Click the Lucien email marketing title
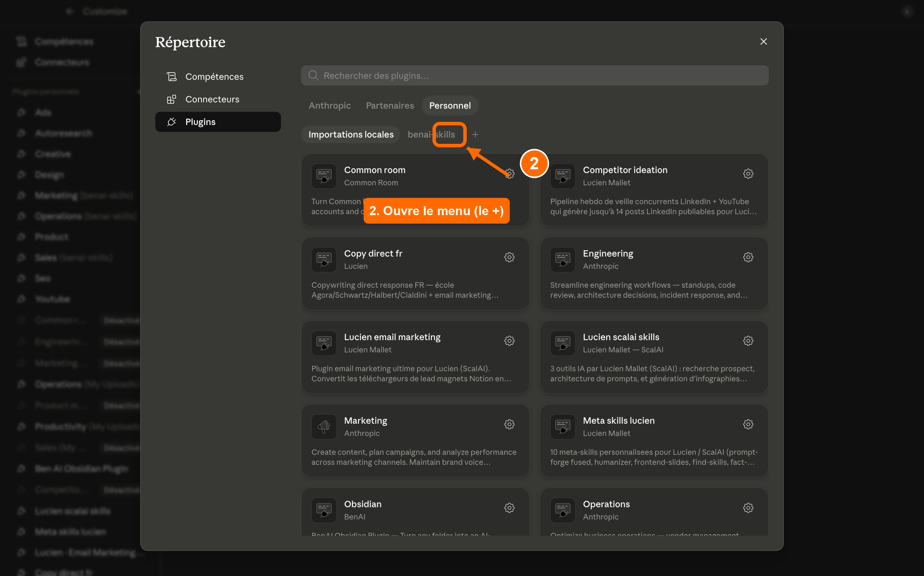The height and width of the screenshot is (576, 924). 392,337
